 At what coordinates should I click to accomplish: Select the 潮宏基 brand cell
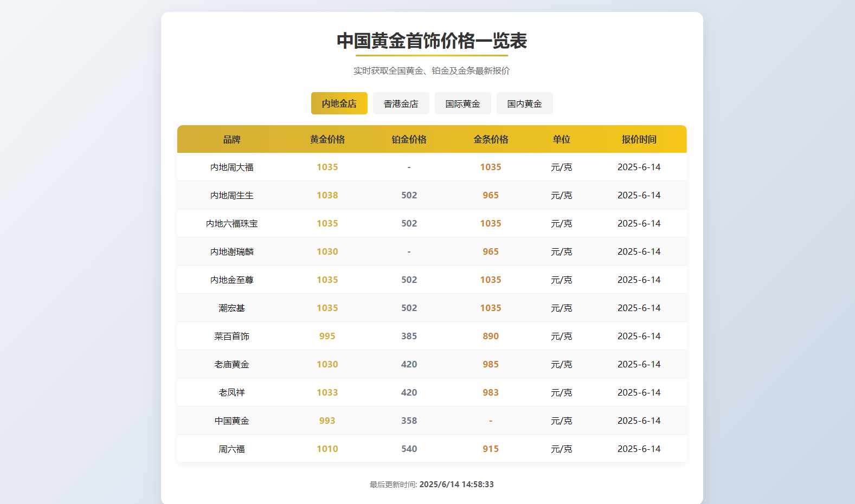click(x=232, y=308)
